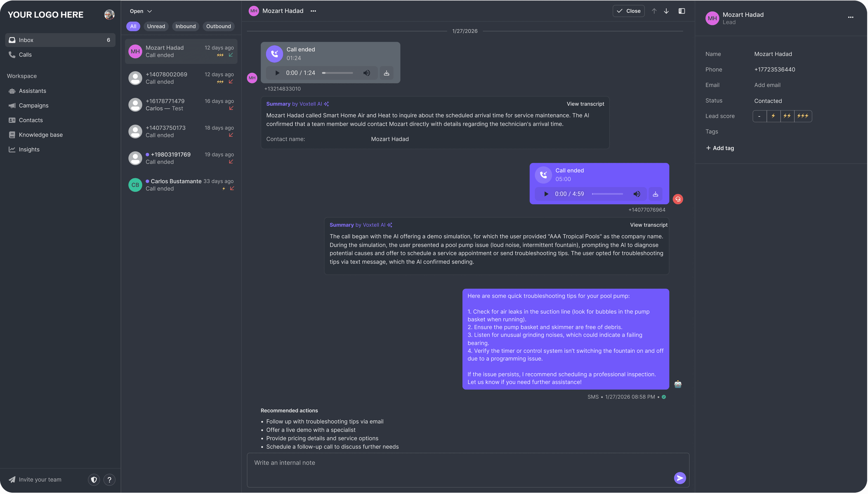Screen dimensions: 868x494
Task: Open the conversation status dropdown labeled Open
Action: [140, 11]
